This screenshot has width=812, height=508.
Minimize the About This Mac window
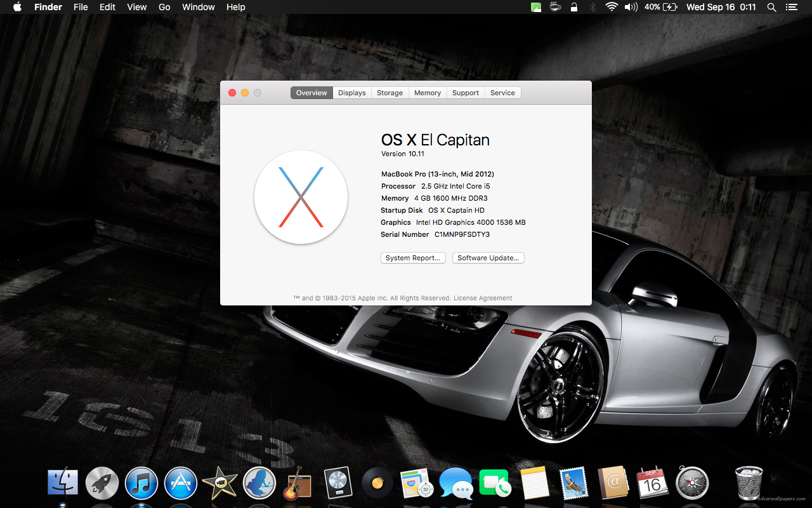coord(245,93)
